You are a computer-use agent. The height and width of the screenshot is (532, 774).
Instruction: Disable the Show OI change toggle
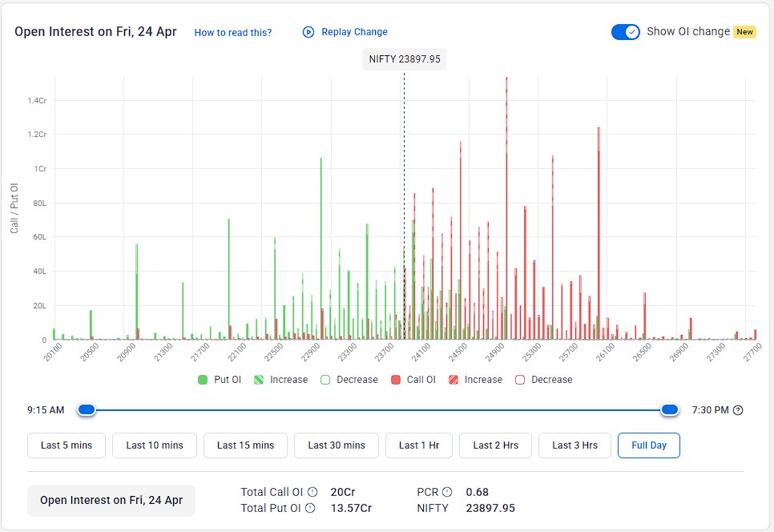(x=625, y=32)
